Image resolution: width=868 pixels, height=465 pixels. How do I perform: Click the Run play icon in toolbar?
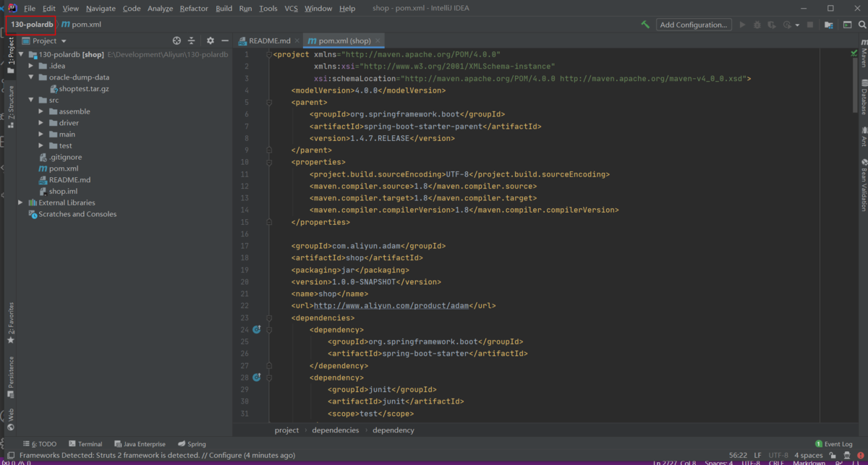(741, 25)
